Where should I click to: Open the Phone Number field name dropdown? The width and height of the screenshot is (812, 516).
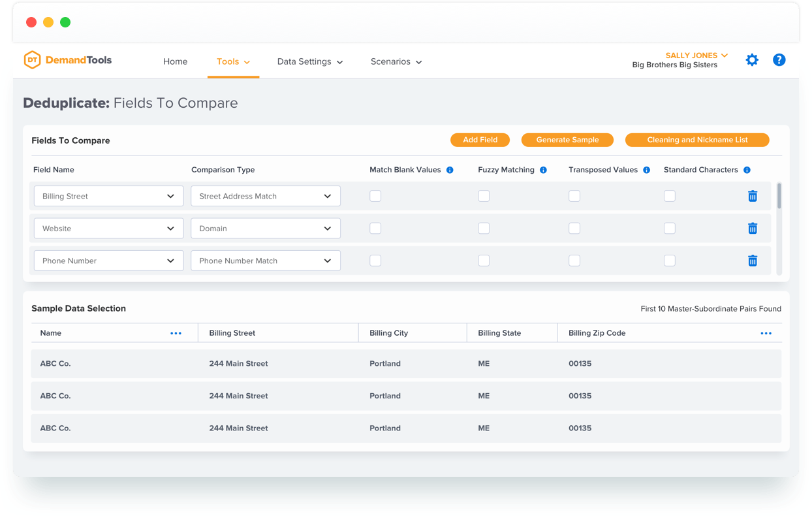pyautogui.click(x=108, y=261)
